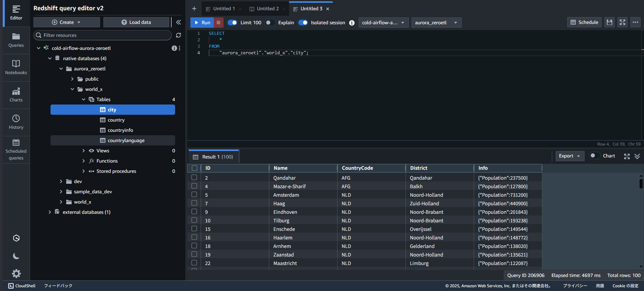Collapse the results pane with double chevron

(x=637, y=156)
